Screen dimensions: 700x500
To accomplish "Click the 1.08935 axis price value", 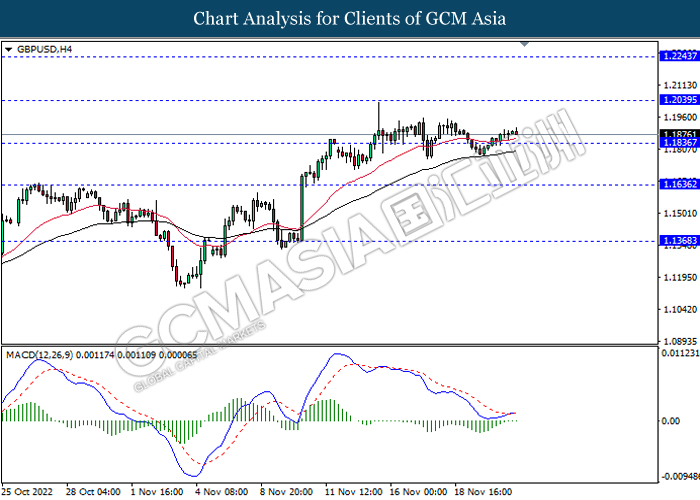I will click(x=680, y=342).
